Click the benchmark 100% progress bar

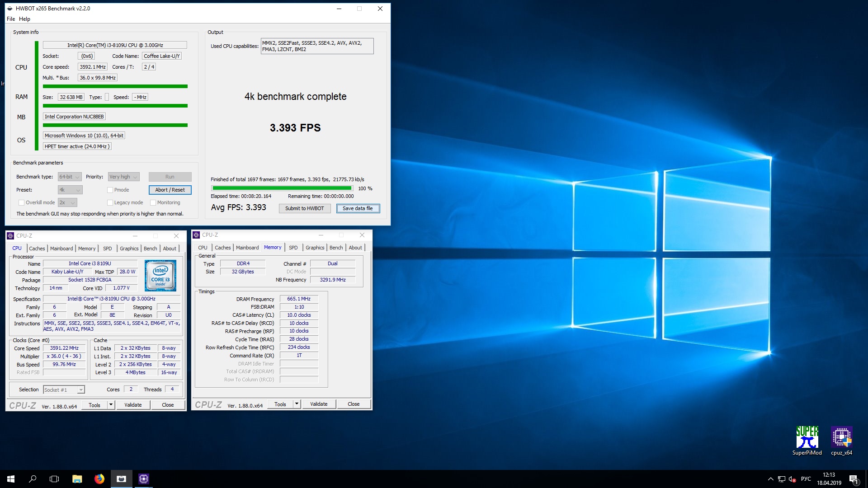pyautogui.click(x=282, y=188)
